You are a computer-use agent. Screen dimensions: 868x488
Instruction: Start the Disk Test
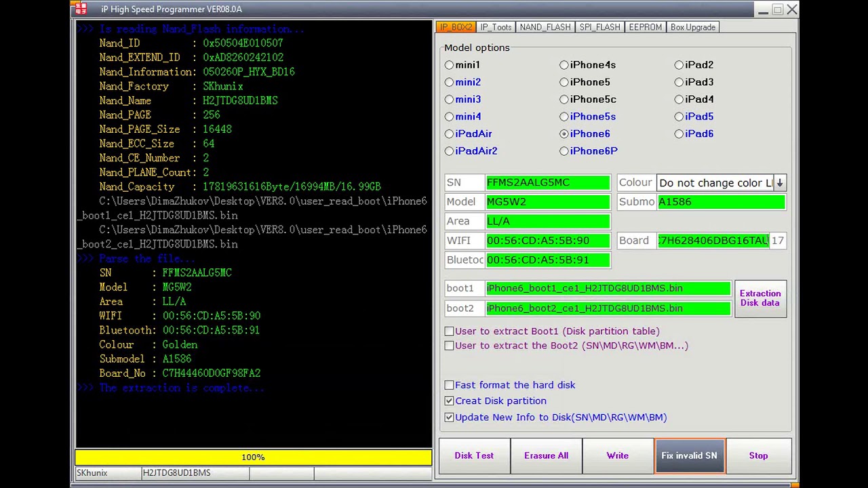point(474,455)
